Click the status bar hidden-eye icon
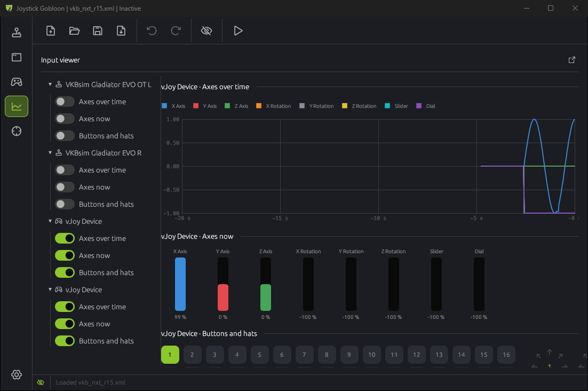Image resolution: width=588 pixels, height=391 pixels. [x=41, y=382]
